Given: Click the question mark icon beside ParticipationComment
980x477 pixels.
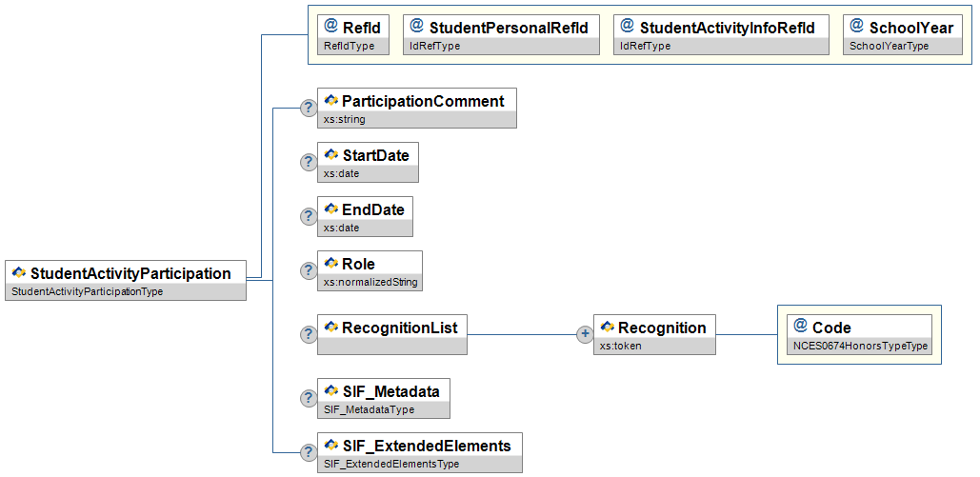Looking at the screenshot, I should point(309,109).
